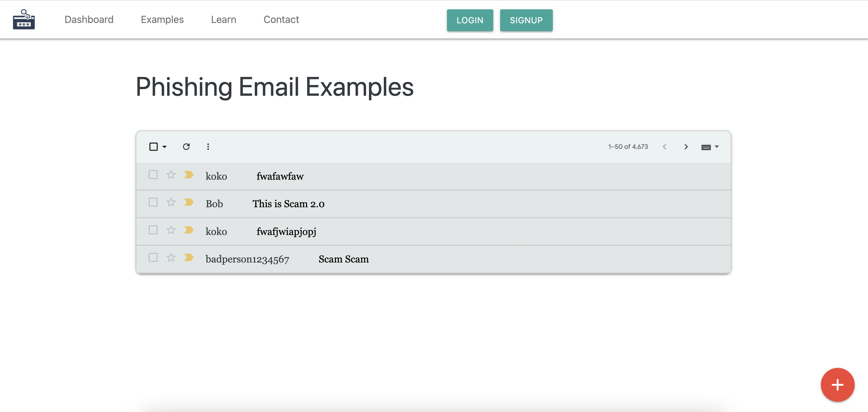Click the keyboard logo in the navbar
Screen dimensions: 868x412
tap(24, 20)
